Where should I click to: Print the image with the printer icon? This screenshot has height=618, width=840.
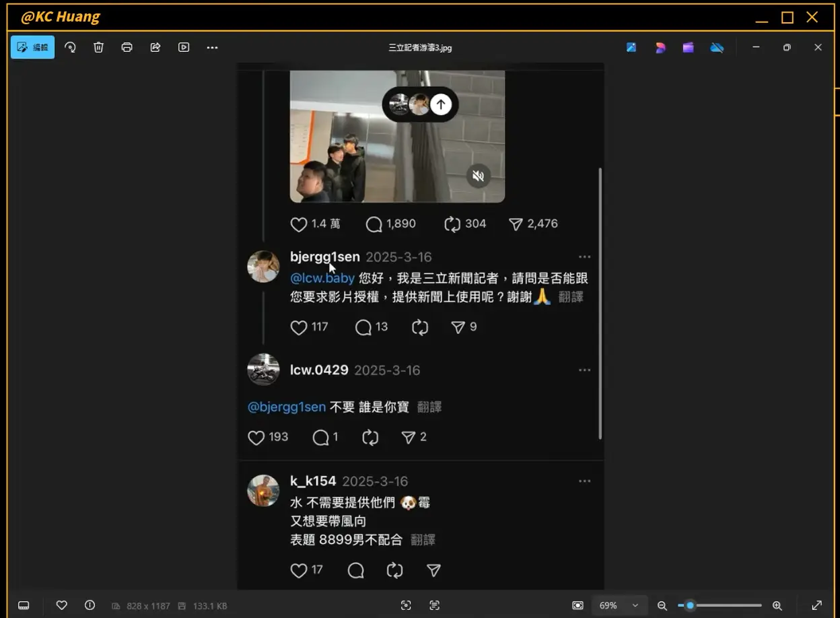click(x=127, y=47)
